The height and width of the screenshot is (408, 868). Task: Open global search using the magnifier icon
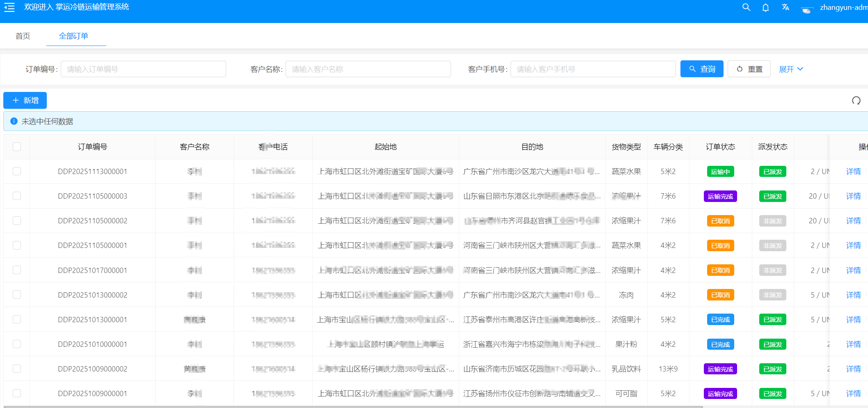tap(746, 7)
